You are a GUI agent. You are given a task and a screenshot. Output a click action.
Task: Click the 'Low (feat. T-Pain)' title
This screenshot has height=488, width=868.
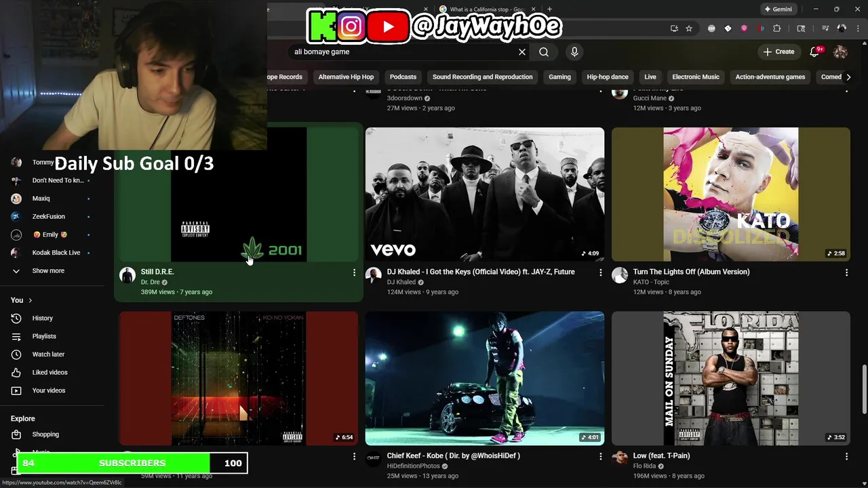click(662, 456)
